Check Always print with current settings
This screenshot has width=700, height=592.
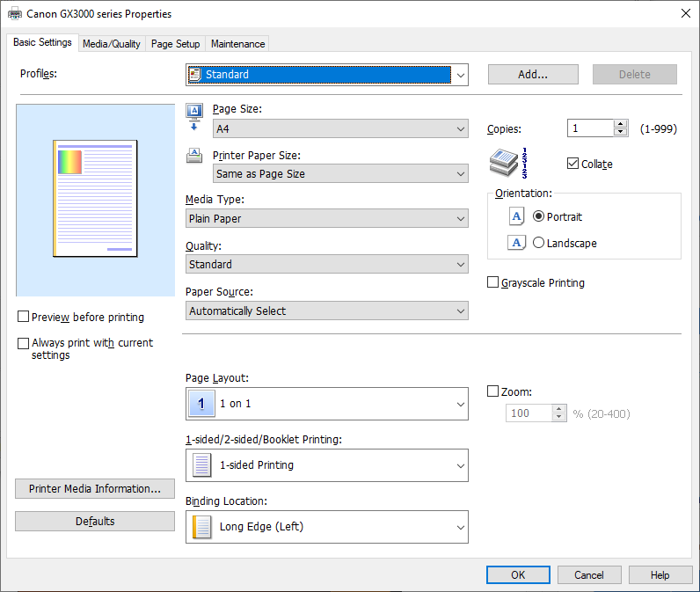pos(23,343)
